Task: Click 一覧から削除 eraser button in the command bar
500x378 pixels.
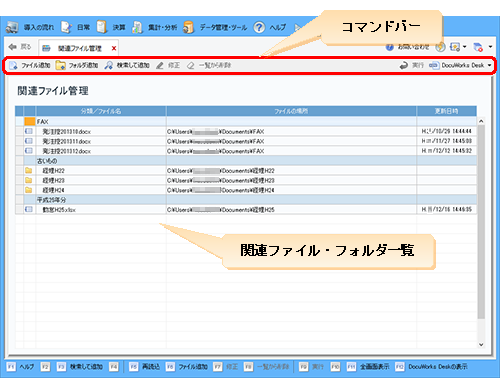Action: click(209, 65)
